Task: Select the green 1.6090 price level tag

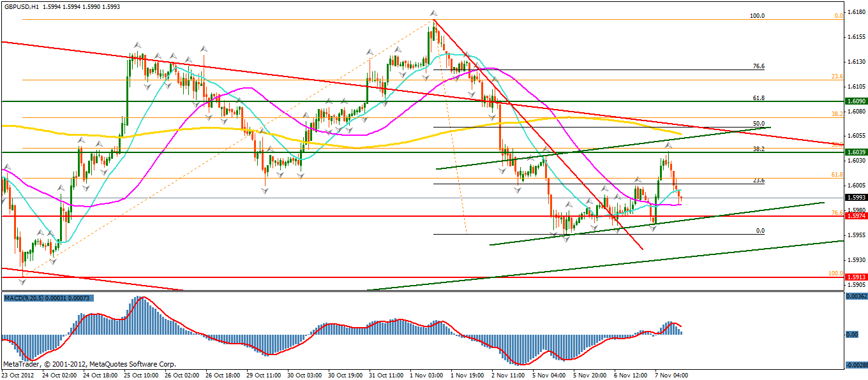Action: (x=855, y=101)
